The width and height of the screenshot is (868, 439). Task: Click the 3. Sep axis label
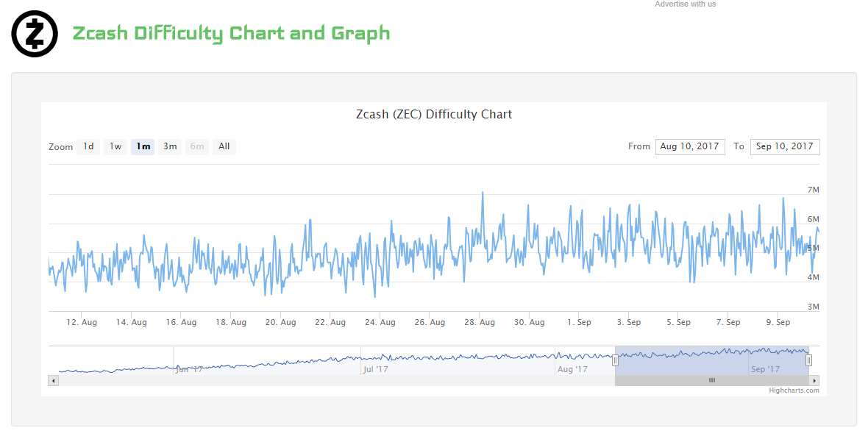[629, 322]
